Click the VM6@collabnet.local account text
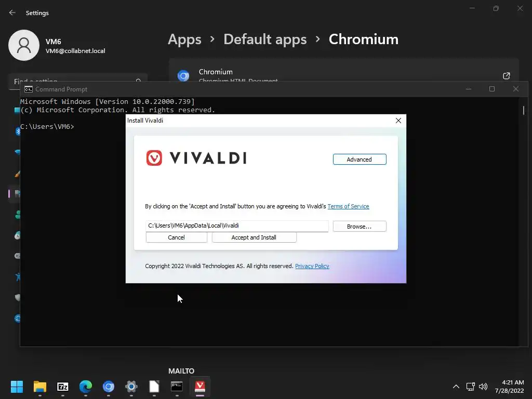Image resolution: width=532 pixels, height=399 pixels. (x=75, y=51)
